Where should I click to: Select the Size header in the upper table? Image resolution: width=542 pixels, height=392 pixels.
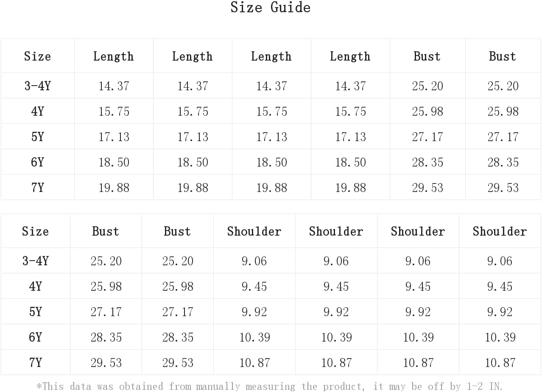point(37,56)
